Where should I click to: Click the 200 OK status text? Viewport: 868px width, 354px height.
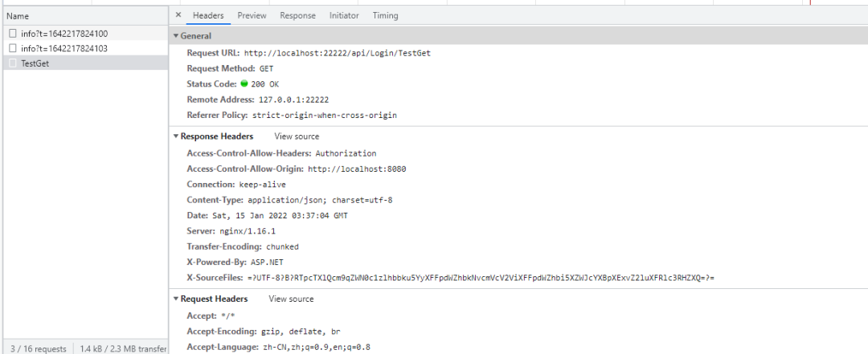[x=264, y=84]
